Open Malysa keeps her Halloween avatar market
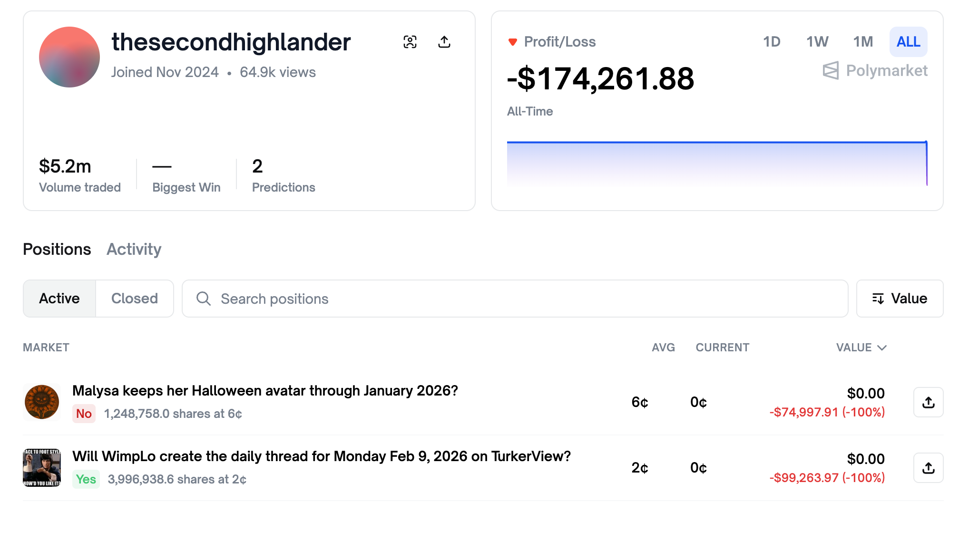Image resolution: width=959 pixels, height=560 pixels. (264, 391)
